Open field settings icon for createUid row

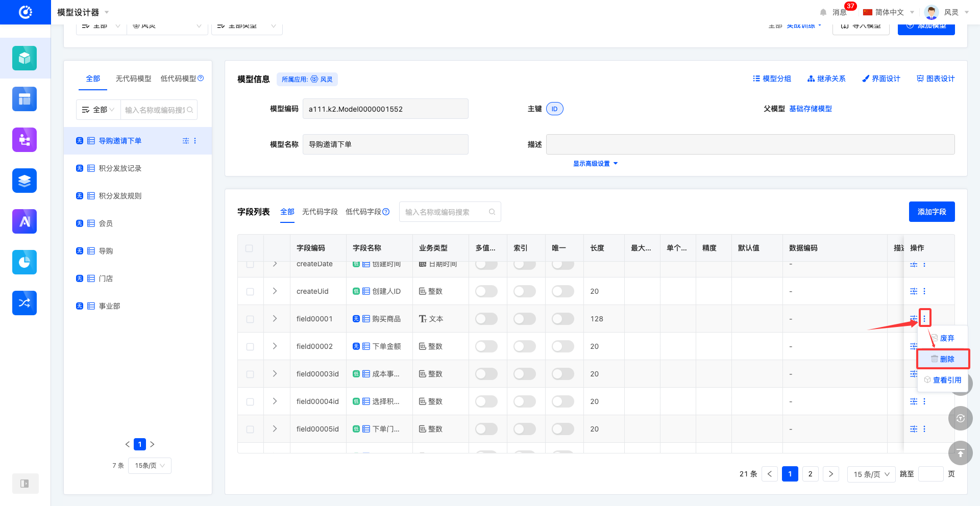(914, 291)
